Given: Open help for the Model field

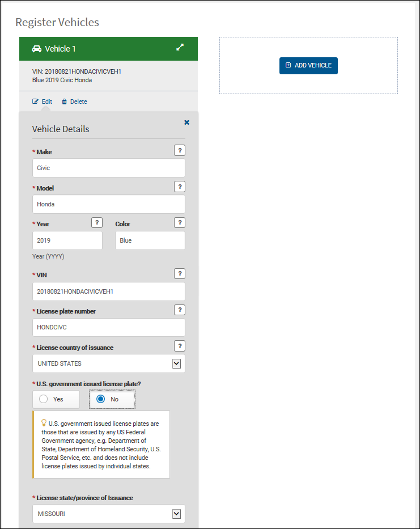Looking at the screenshot, I should [x=180, y=187].
